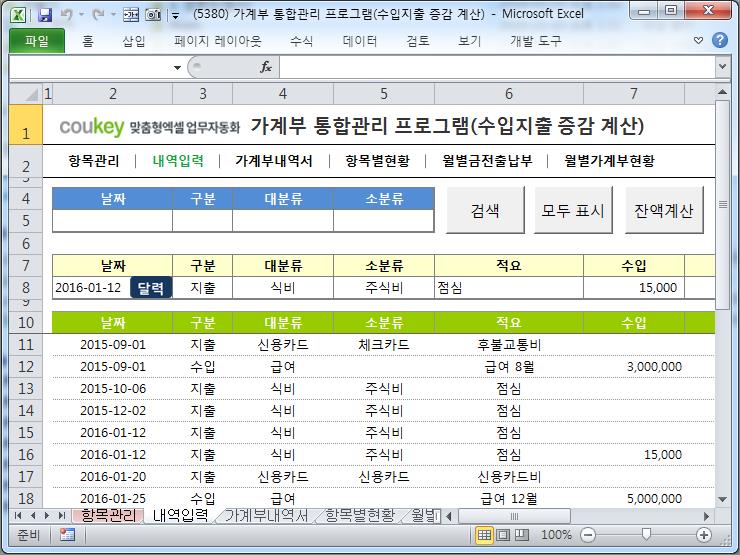This screenshot has height=555, width=740.
Task: Click the search 소분류 input cell
Action: (384, 221)
